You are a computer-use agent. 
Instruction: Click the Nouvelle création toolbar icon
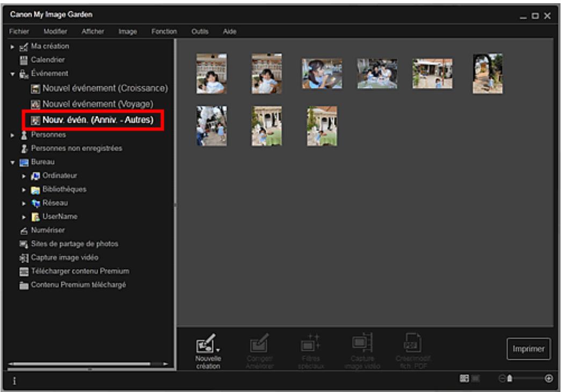click(206, 343)
